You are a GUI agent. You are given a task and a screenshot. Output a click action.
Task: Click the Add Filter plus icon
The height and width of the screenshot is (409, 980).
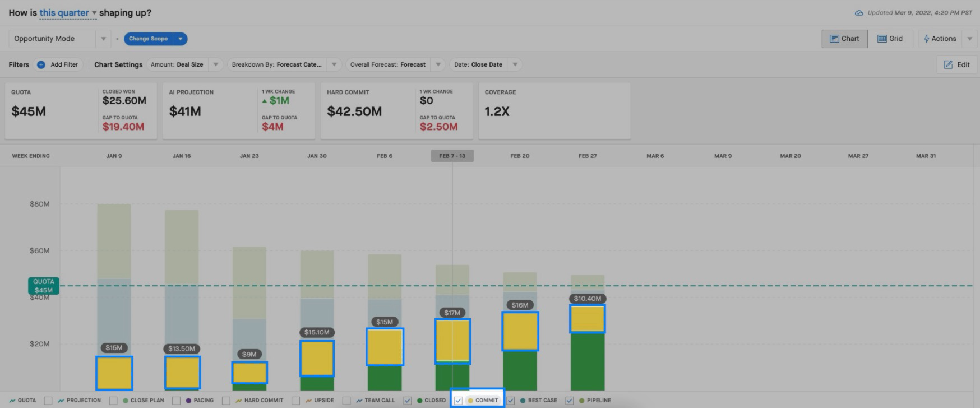coord(41,64)
